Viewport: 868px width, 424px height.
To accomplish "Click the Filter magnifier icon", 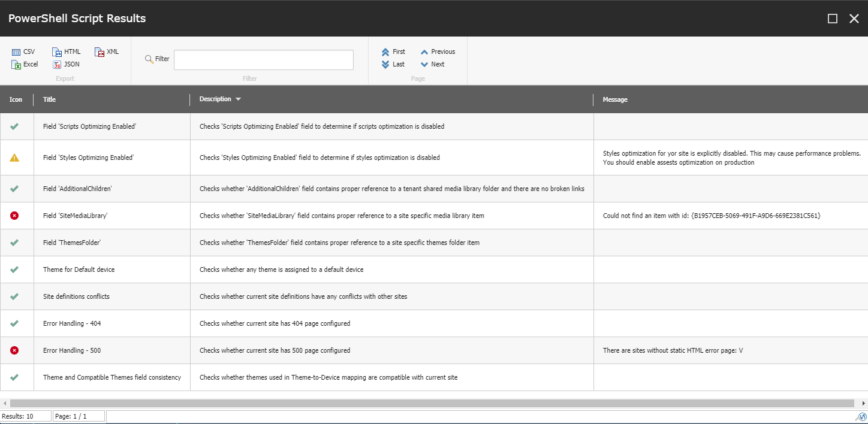I will coord(149,59).
